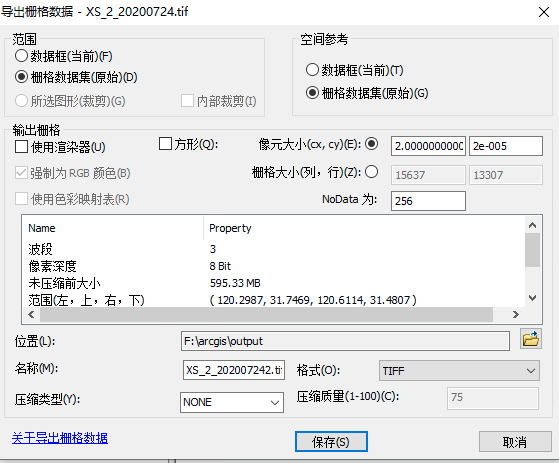Click the 595.33 MB property value
This screenshot has width=559, height=463.
tap(235, 283)
